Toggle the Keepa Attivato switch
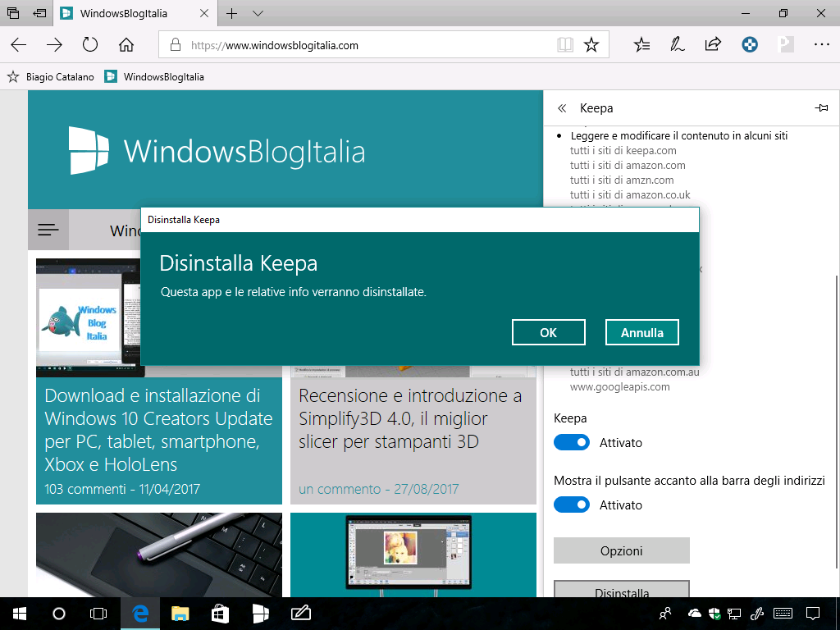Screen dimensions: 840x630 coord(571,442)
